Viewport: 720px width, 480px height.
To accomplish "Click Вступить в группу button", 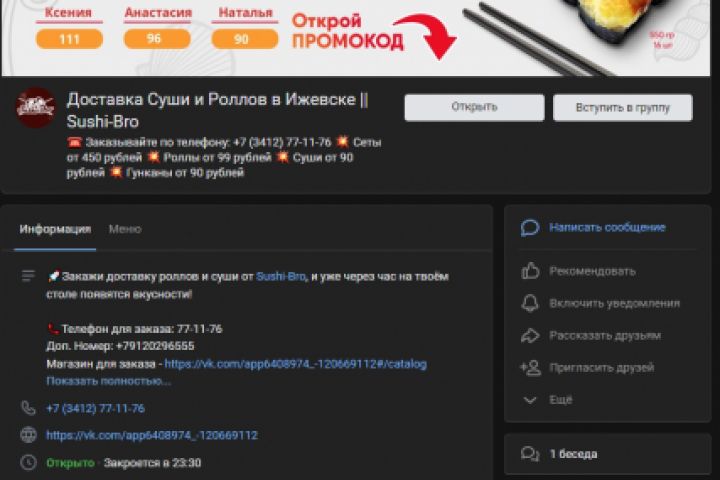I will coord(623,107).
